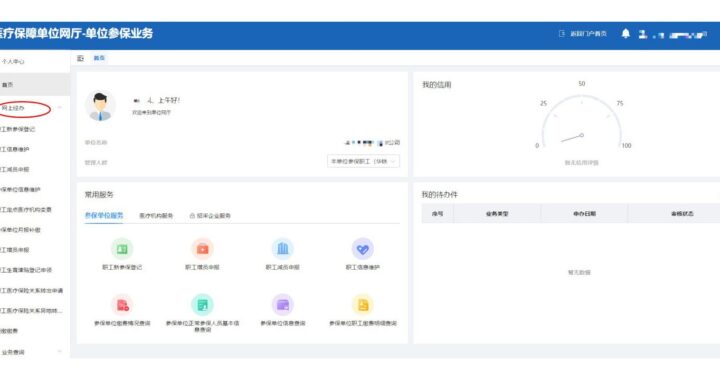This screenshot has height=380, width=720.
Task: Expand the 业务查询 sidebar menu
Action: click(13, 352)
